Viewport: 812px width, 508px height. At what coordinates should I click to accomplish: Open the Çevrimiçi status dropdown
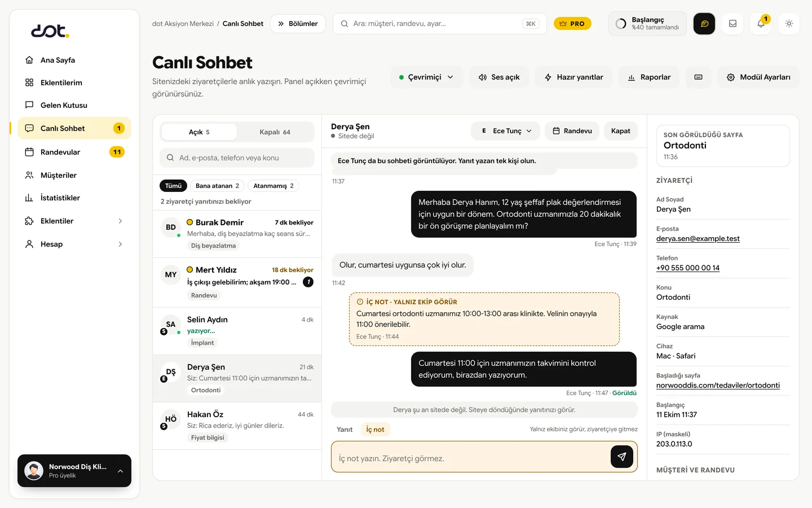426,77
